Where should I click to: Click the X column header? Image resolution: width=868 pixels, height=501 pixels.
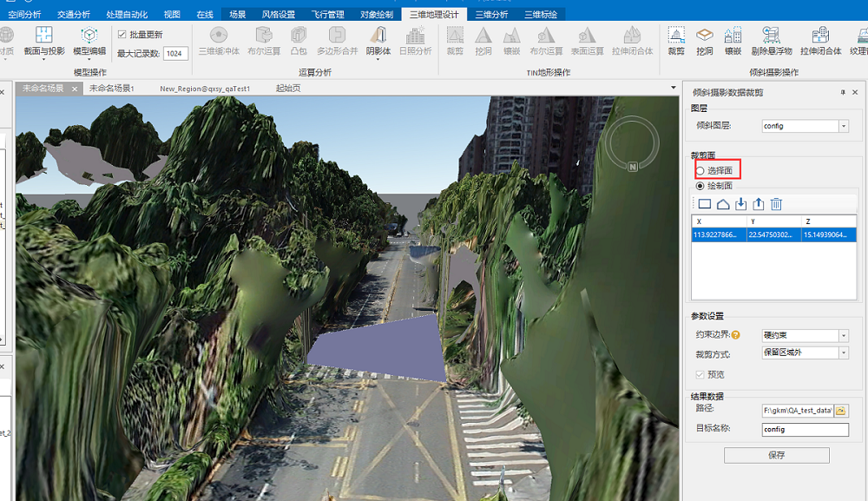(x=719, y=221)
